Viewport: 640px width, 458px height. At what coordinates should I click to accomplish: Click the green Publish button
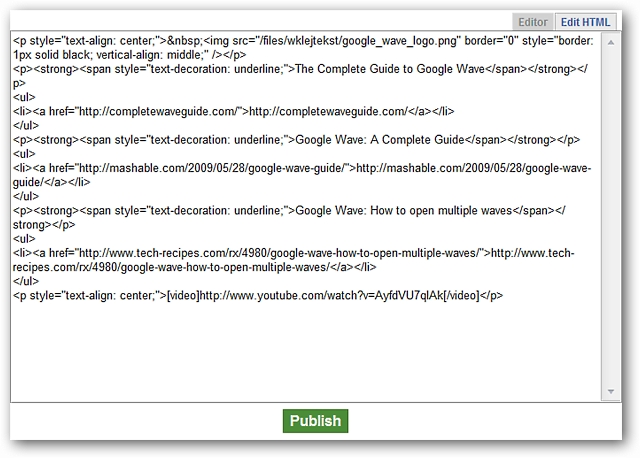[315, 420]
